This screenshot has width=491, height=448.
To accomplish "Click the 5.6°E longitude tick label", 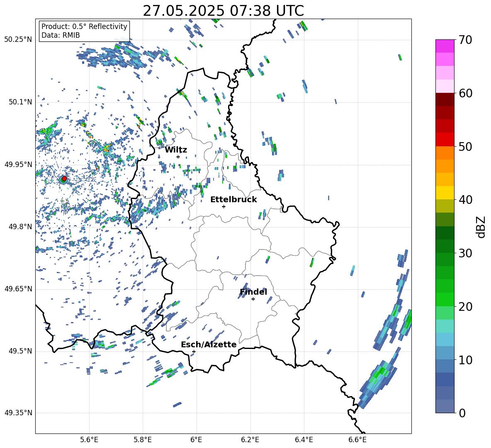I will 89,440.
